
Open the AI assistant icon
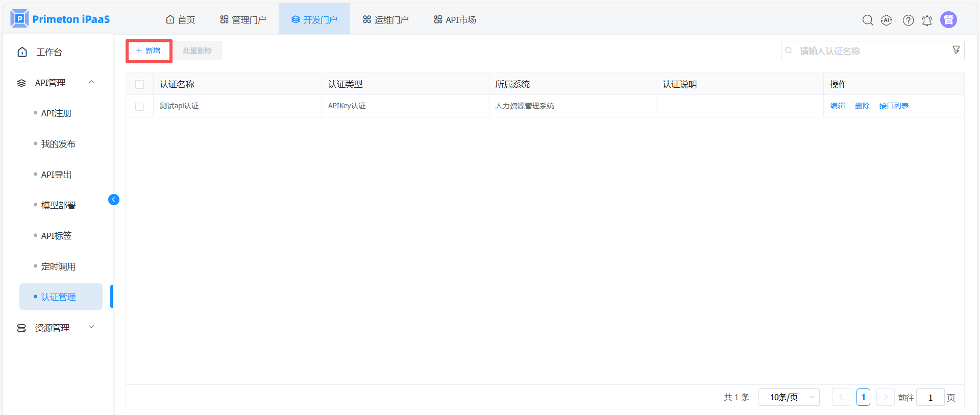pos(887,20)
